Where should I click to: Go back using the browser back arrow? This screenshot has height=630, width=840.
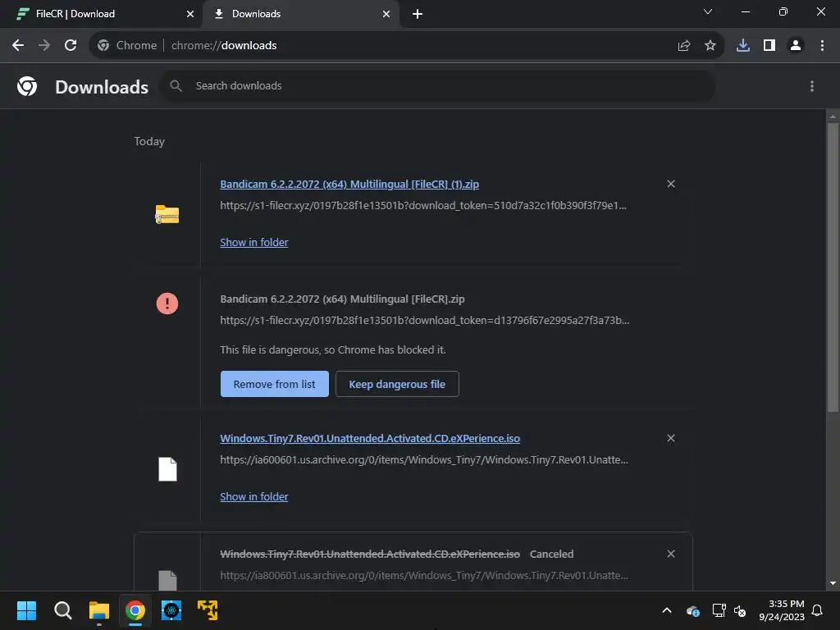tap(18, 46)
